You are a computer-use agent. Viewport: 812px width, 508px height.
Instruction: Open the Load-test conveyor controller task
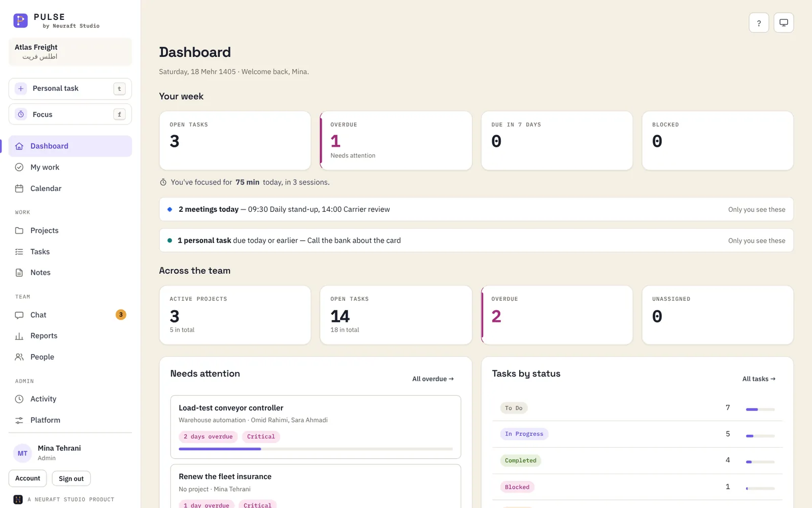click(x=316, y=427)
